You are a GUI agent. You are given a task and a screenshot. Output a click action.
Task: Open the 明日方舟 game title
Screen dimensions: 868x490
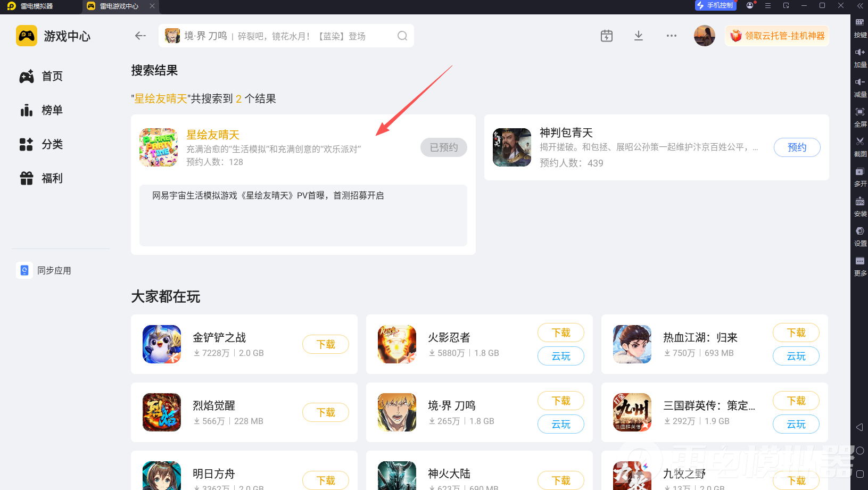coord(214,474)
